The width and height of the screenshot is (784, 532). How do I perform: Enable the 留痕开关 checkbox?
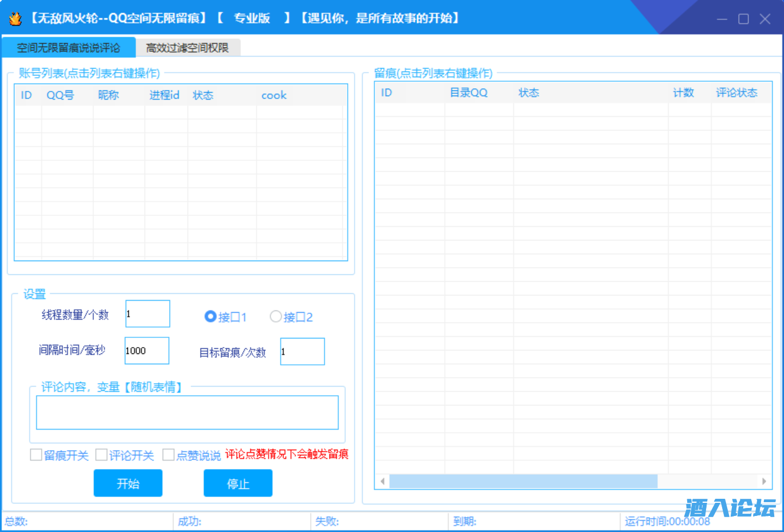coord(36,455)
